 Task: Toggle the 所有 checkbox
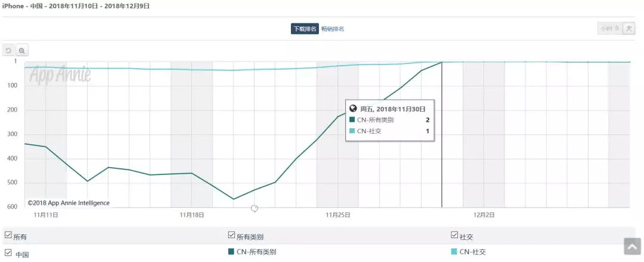[8, 236]
